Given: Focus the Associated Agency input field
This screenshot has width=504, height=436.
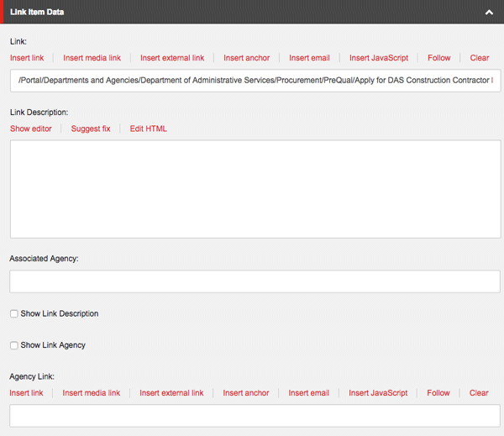Looking at the screenshot, I should pyautogui.click(x=255, y=281).
